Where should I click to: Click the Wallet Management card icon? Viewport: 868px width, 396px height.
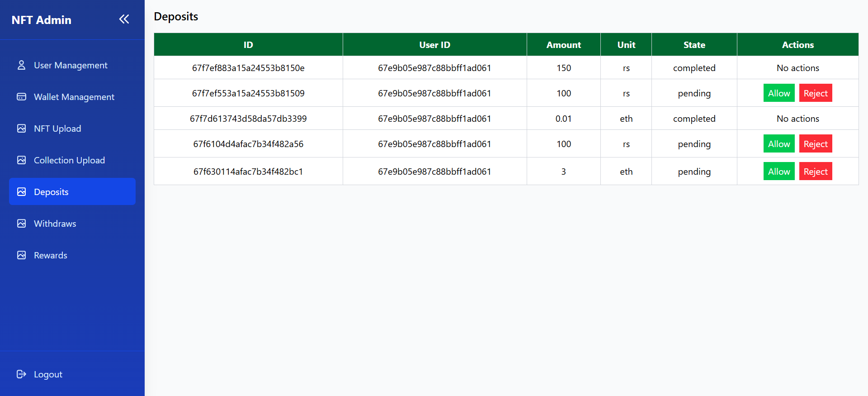click(21, 97)
